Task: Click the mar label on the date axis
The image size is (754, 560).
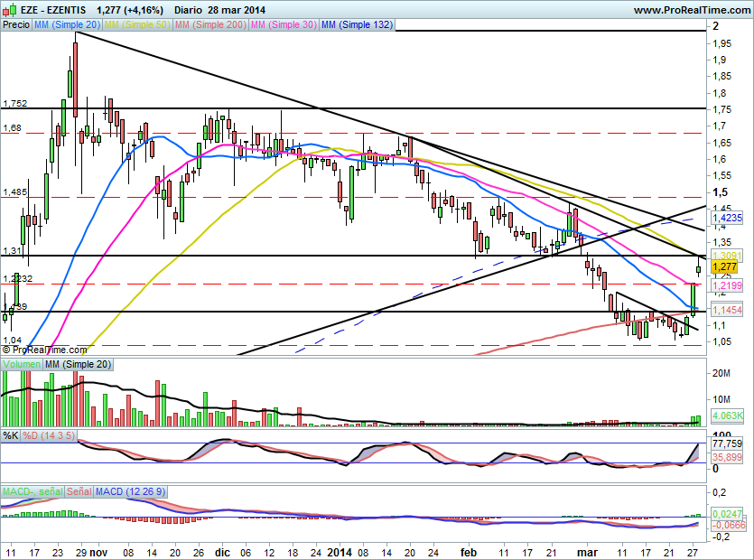Action: pos(587,552)
